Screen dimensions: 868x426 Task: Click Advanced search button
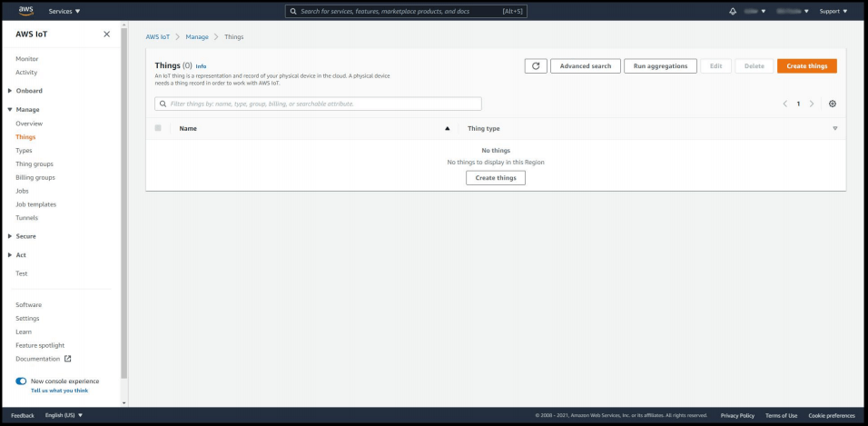(585, 66)
